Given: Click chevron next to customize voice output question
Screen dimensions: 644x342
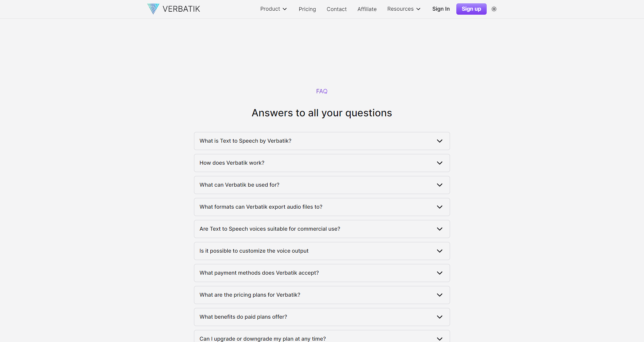Looking at the screenshot, I should pyautogui.click(x=440, y=251).
